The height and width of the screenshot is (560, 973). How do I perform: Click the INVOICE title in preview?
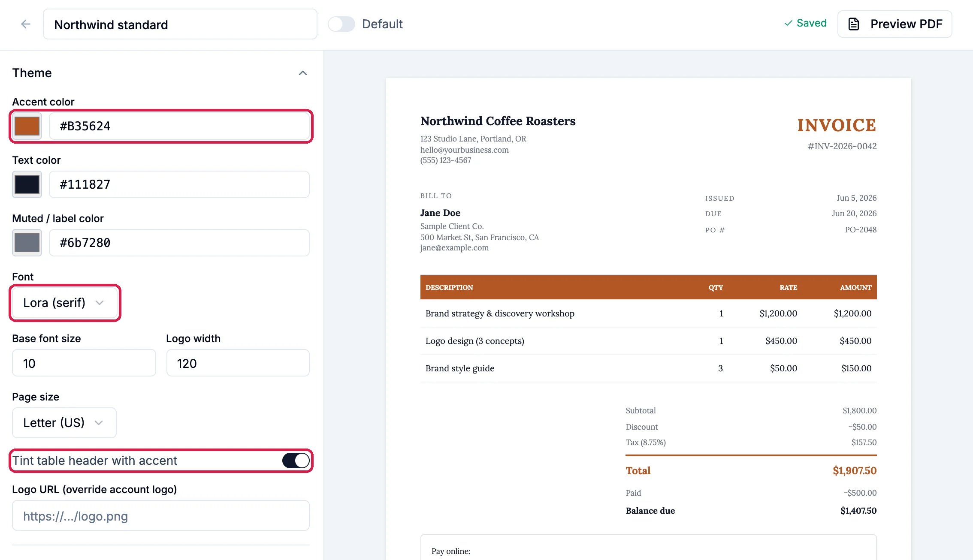[x=837, y=125]
